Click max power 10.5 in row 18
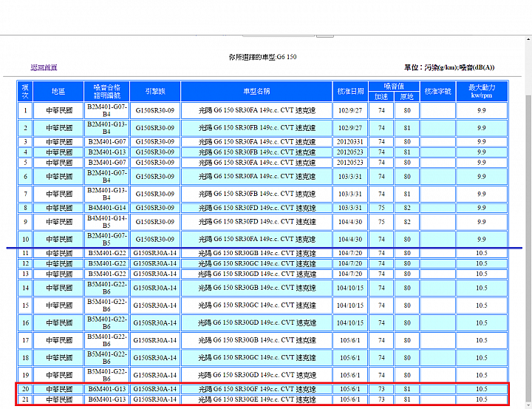Image resolution: width=532 pixels, height=409 pixels. [482, 358]
